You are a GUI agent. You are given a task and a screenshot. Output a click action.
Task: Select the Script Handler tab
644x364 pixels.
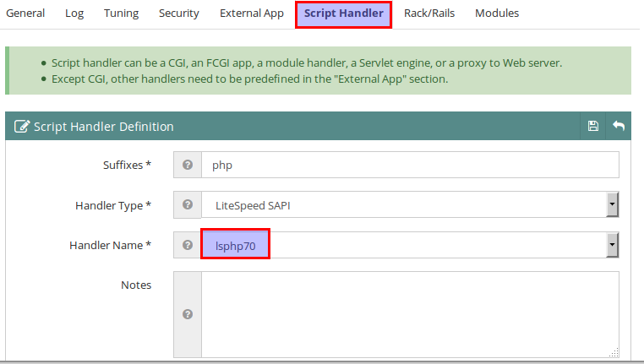(344, 14)
